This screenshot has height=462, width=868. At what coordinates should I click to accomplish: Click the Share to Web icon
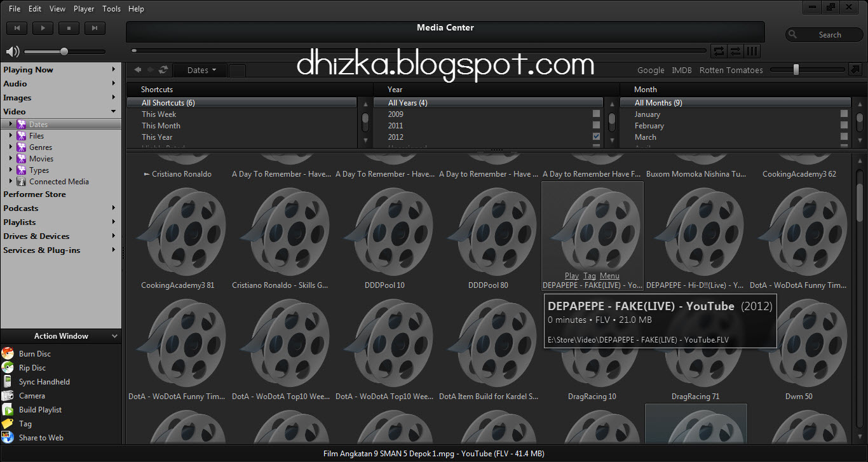(8, 437)
